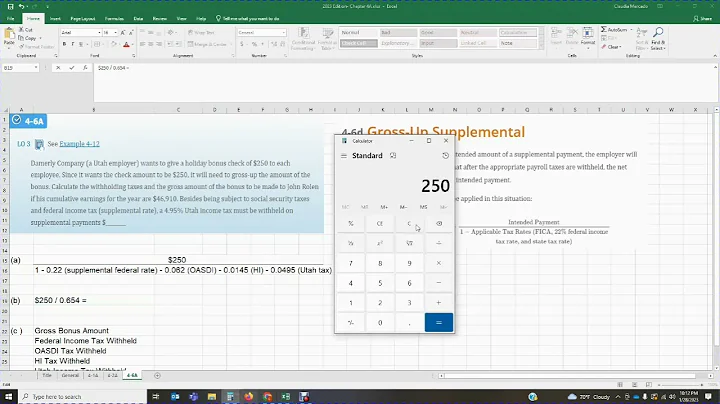
Task: Confirm entry with checkmark icon
Action: click(x=72, y=68)
